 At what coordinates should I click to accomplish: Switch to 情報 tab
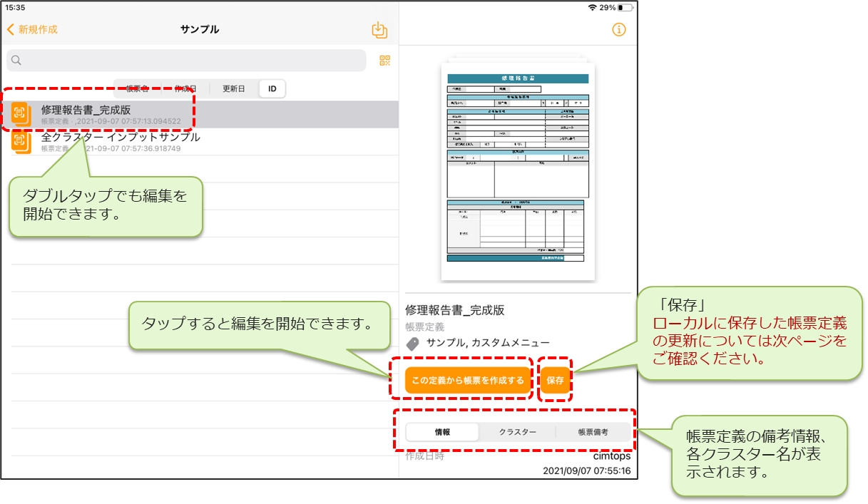[x=442, y=432]
